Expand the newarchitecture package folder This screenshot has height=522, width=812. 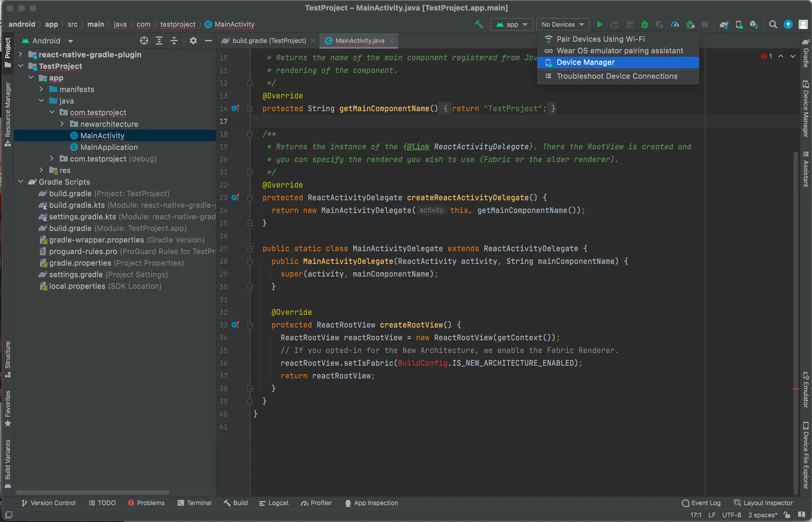pyautogui.click(x=62, y=124)
